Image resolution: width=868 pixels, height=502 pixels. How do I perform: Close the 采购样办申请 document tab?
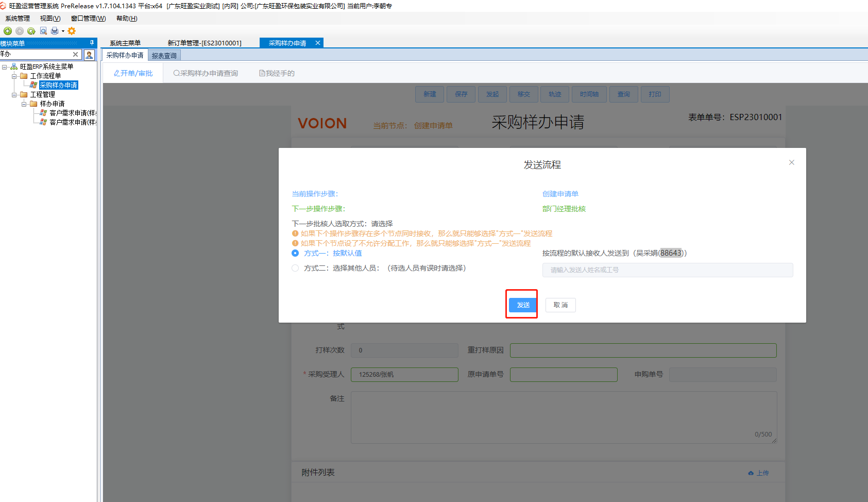pyautogui.click(x=318, y=43)
